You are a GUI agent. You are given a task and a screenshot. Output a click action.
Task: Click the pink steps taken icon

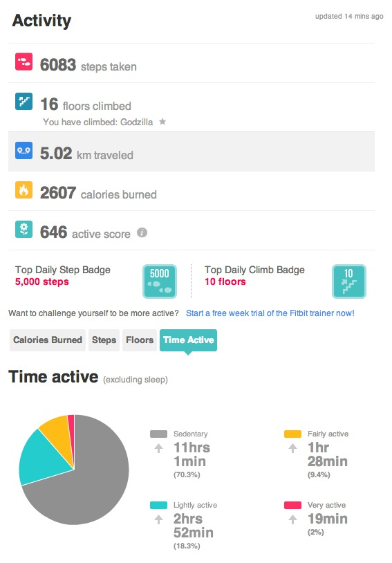[x=24, y=62]
